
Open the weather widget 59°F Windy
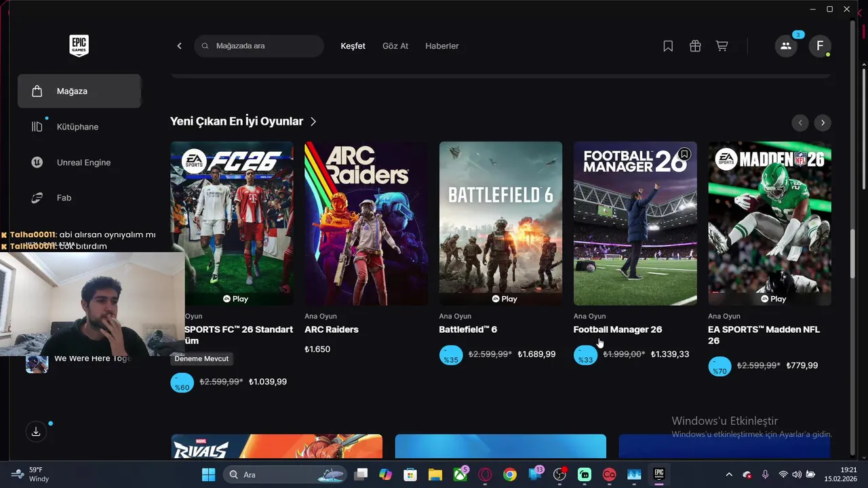(31, 474)
